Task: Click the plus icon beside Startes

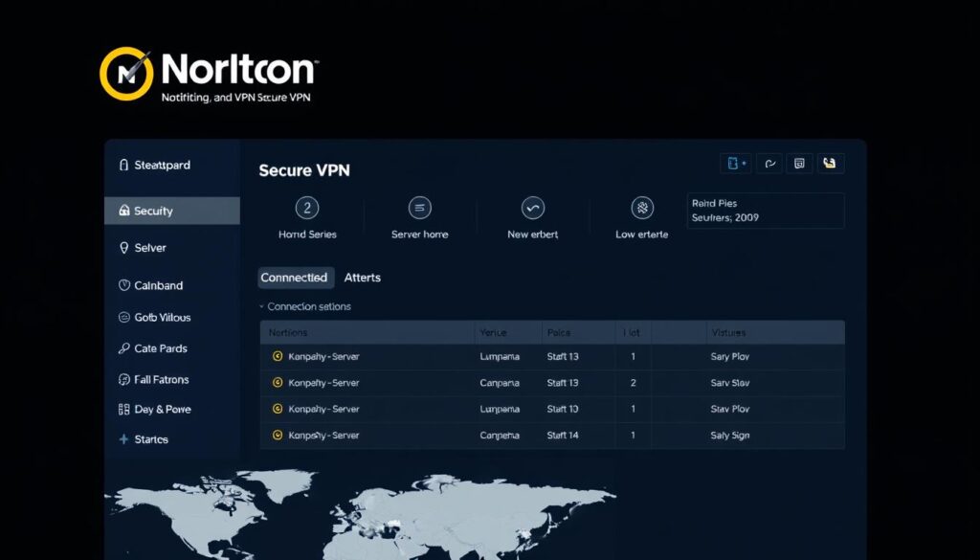Action: [123, 439]
